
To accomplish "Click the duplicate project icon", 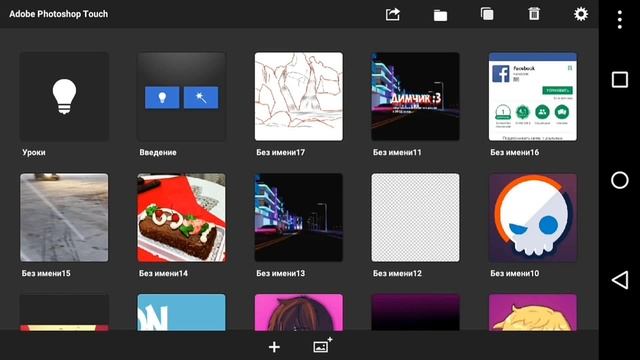I will [x=487, y=14].
